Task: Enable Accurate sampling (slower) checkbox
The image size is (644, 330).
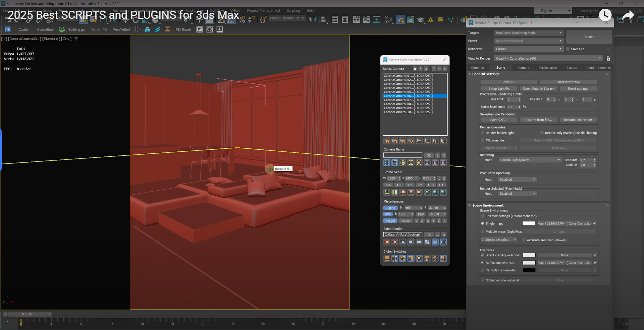Action: [x=524, y=240]
